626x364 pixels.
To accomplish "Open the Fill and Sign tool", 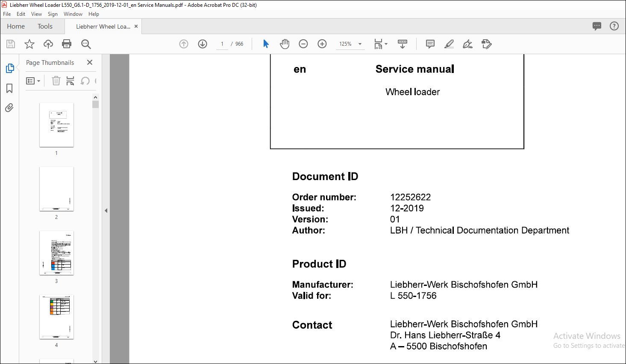I will tap(468, 44).
